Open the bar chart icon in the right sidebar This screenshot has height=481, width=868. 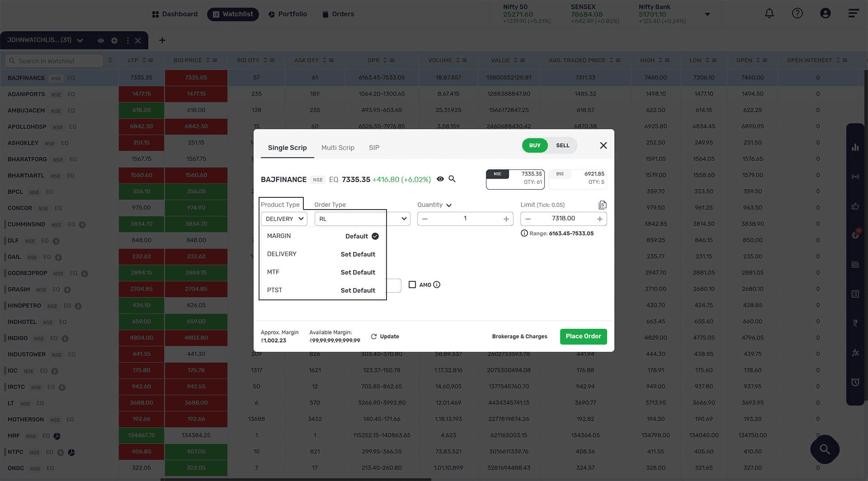tap(855, 147)
